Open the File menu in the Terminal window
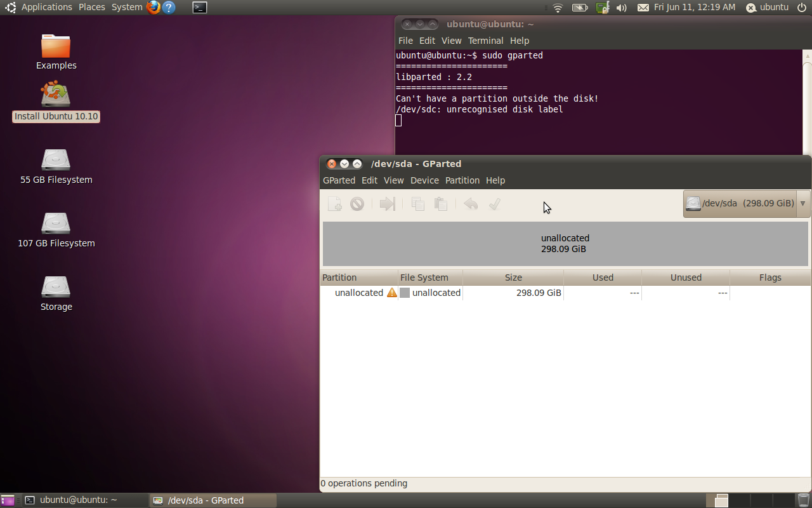The image size is (812, 508). click(405, 41)
